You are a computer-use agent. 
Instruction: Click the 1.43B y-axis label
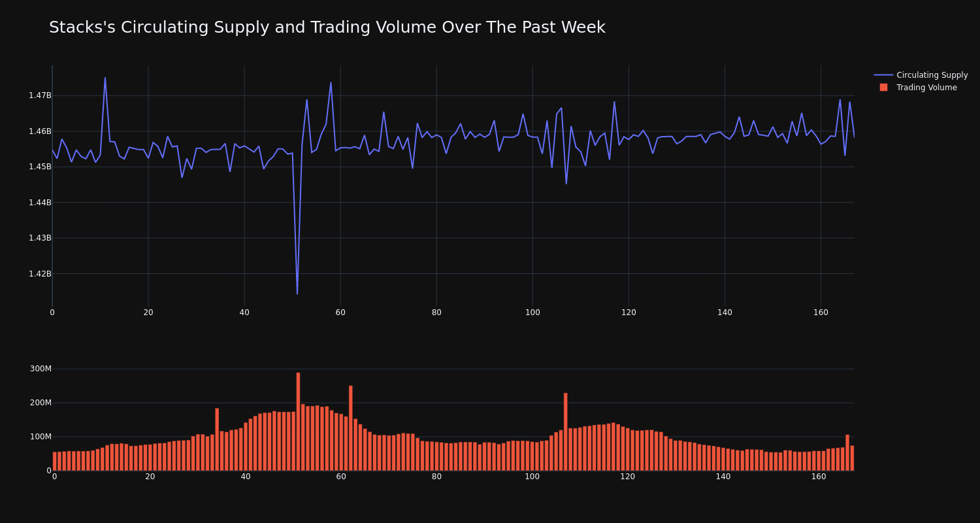[40, 238]
